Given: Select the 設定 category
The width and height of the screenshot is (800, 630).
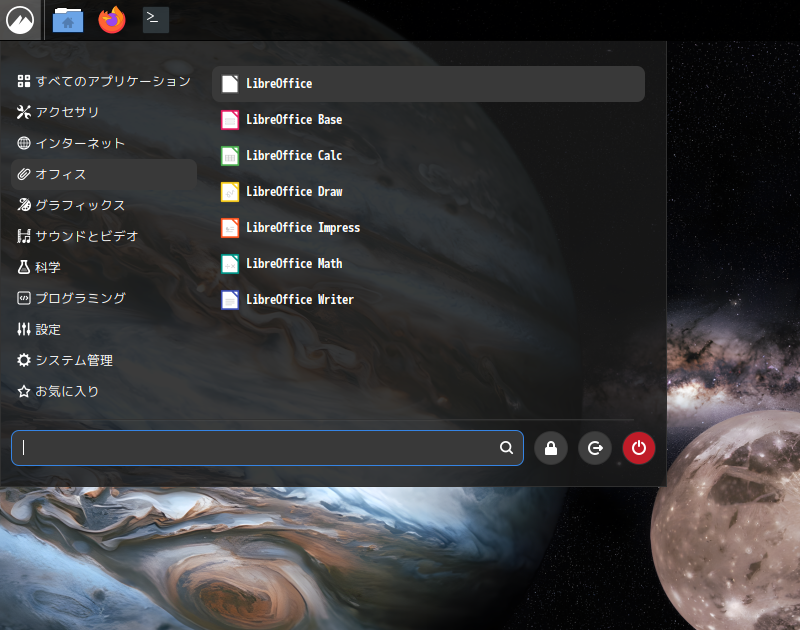Looking at the screenshot, I should coord(104,330).
